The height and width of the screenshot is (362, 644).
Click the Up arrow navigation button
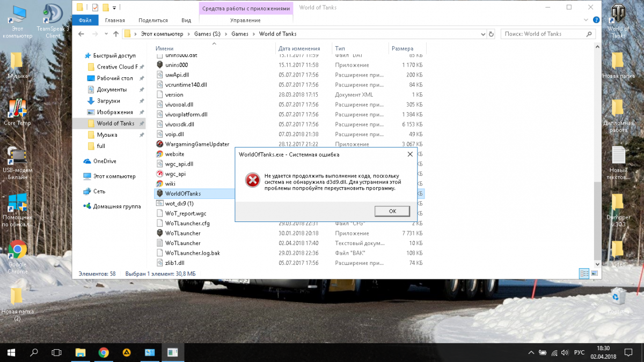pos(116,34)
